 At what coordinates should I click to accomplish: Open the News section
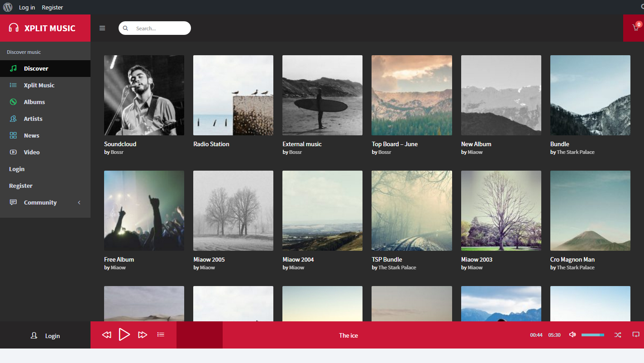tap(45, 135)
